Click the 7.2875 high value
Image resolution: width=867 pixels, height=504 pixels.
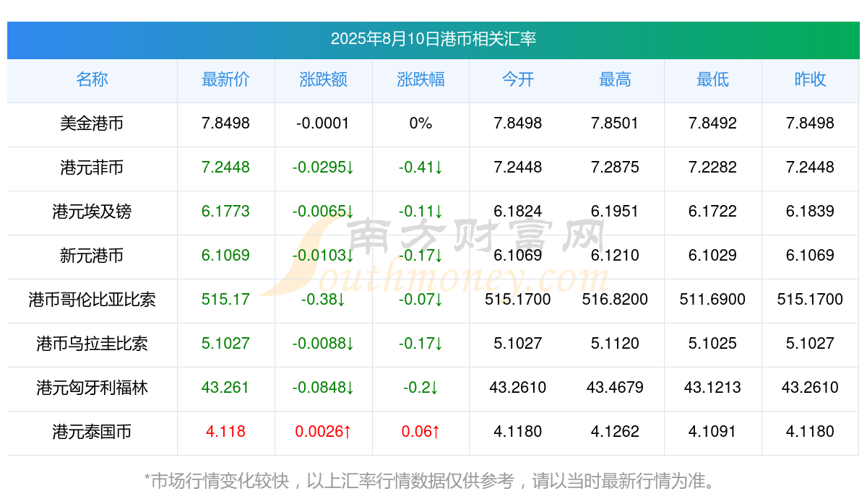click(615, 168)
